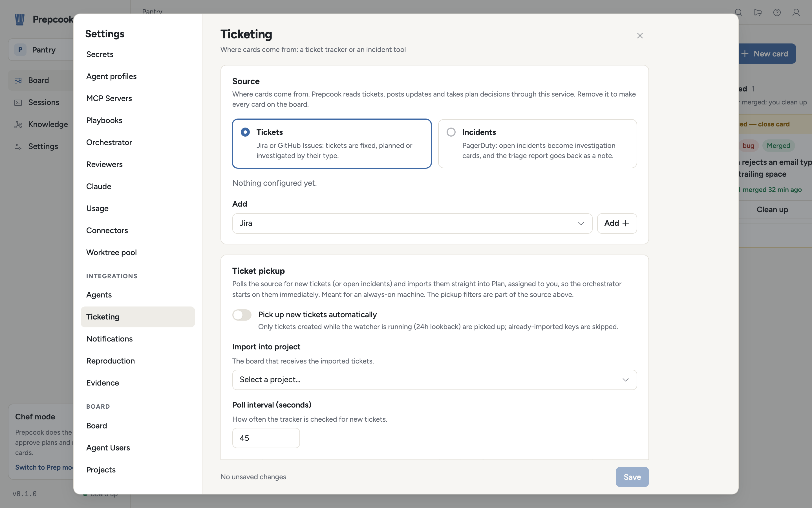This screenshot has height=508, width=812.
Task: Click the Save button
Action: [632, 477]
